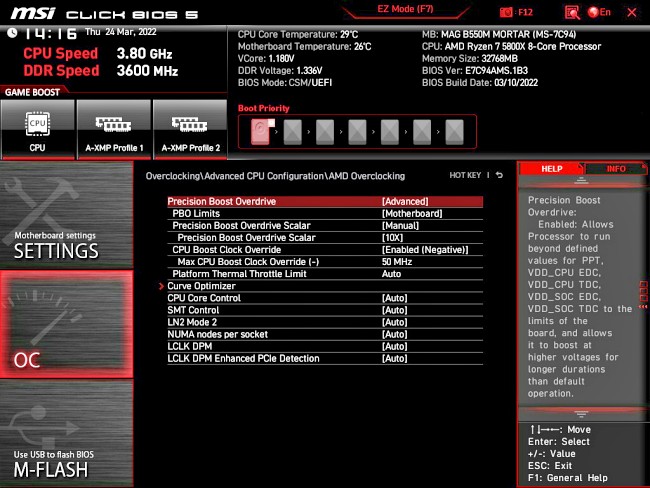650x488 pixels.
Task: Click the CPU Speed 3.80 GHz value
Action: click(x=144, y=53)
